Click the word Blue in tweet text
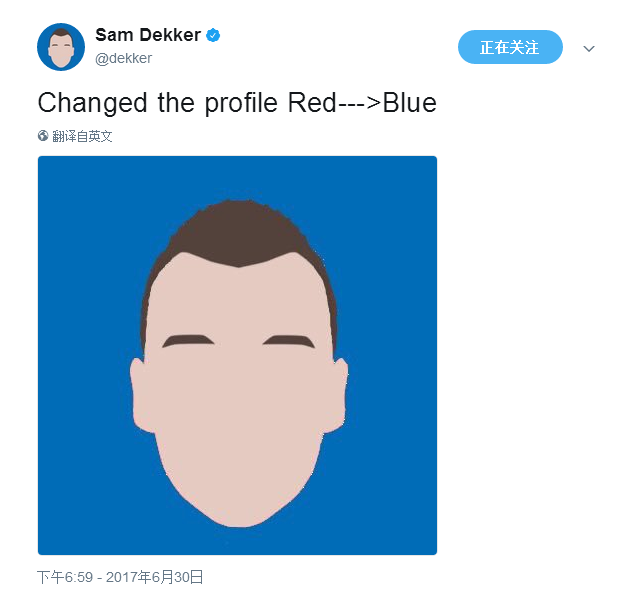627x598 pixels. (409, 103)
